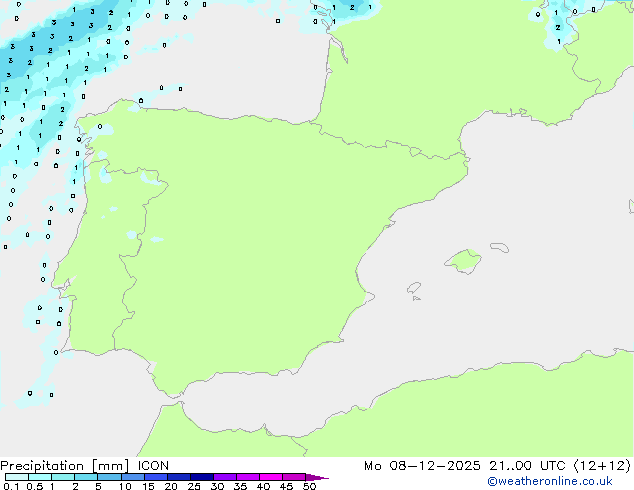
Task: Click the legend label '10'
Action: point(125,486)
